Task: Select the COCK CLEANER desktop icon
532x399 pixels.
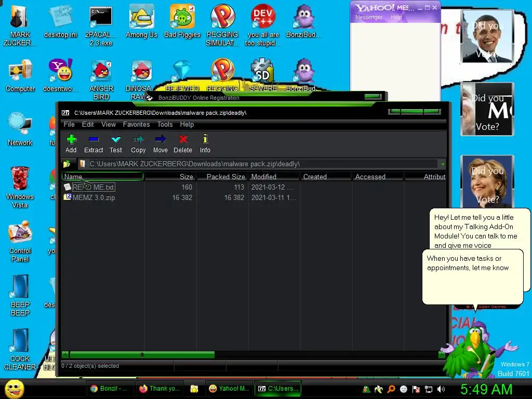Action: point(20,350)
